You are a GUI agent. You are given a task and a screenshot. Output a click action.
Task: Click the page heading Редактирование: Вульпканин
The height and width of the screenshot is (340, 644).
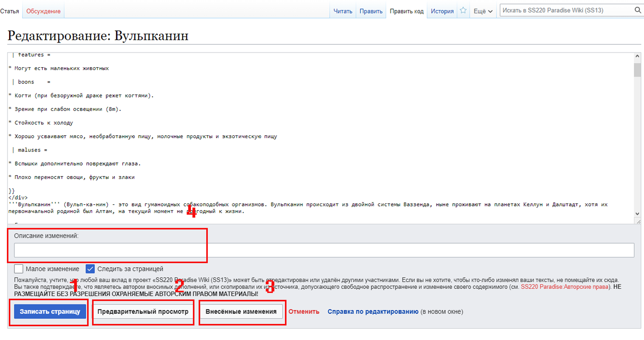98,36
